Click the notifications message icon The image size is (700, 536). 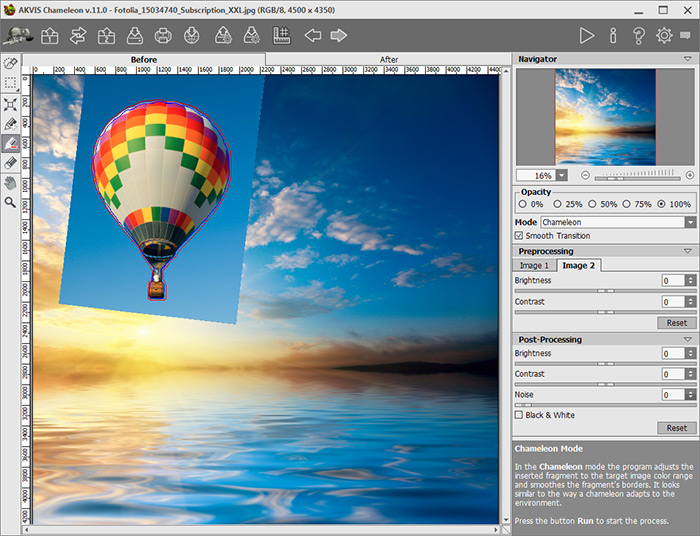pyautogui.click(x=685, y=35)
